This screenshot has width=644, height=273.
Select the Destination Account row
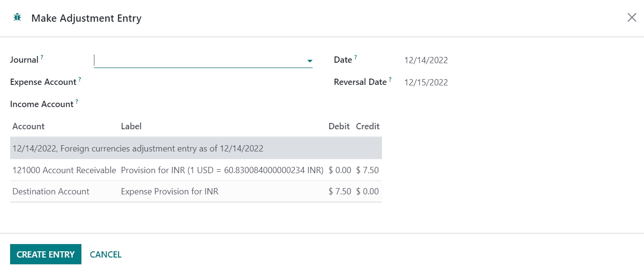click(x=51, y=191)
